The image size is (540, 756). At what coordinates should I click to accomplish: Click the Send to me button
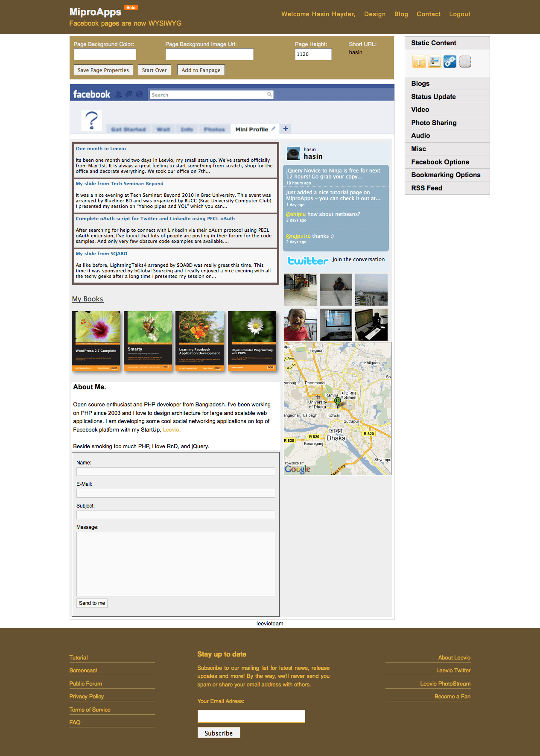[x=92, y=603]
